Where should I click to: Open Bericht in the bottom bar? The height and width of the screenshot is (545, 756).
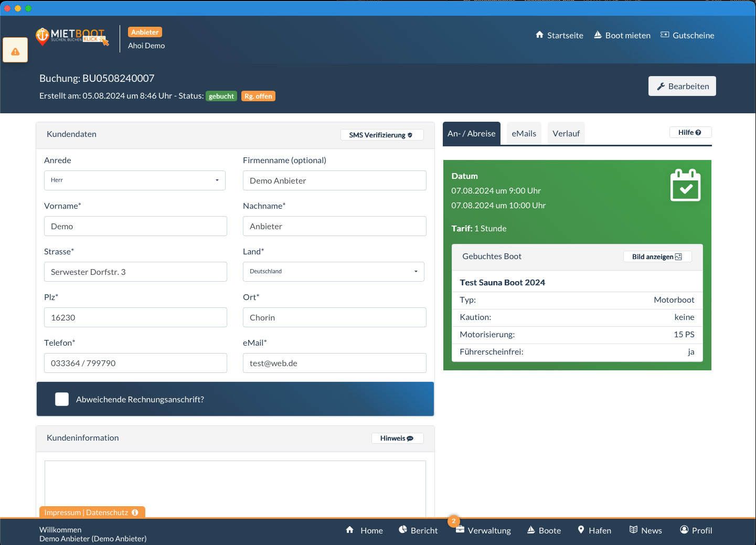pyautogui.click(x=418, y=530)
